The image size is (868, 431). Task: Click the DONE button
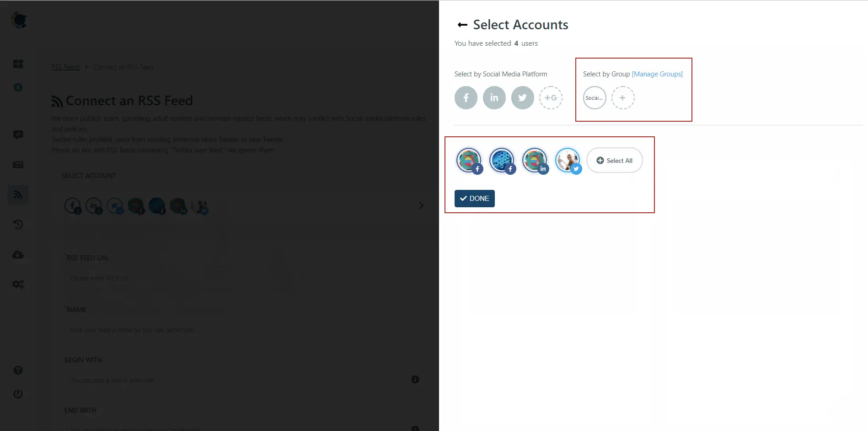click(474, 198)
